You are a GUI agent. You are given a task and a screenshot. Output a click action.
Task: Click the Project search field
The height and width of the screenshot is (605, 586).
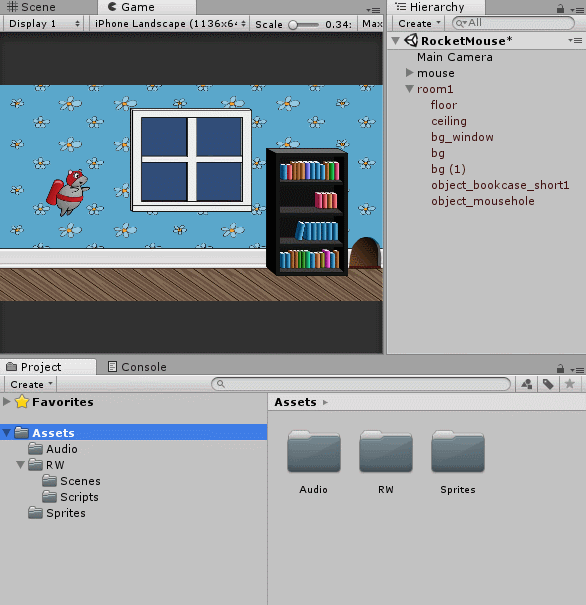[x=361, y=384]
